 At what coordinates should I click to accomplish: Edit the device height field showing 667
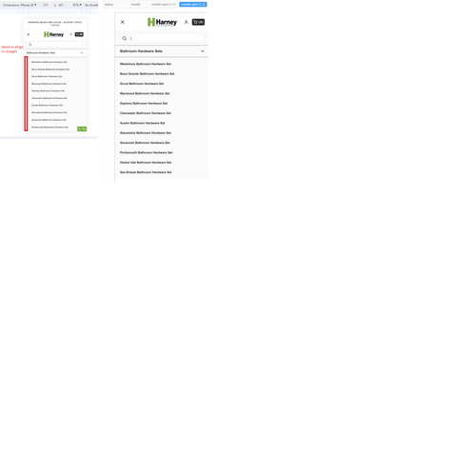(x=61, y=5)
